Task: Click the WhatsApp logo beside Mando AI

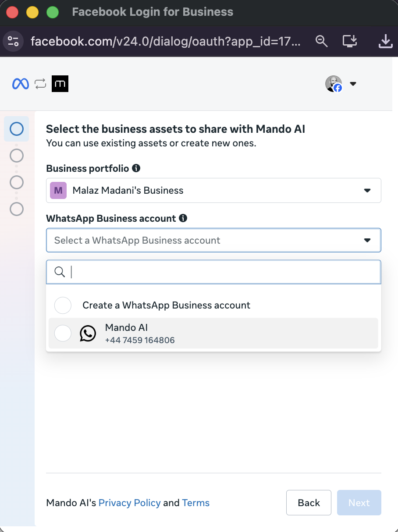Action: coord(88,333)
